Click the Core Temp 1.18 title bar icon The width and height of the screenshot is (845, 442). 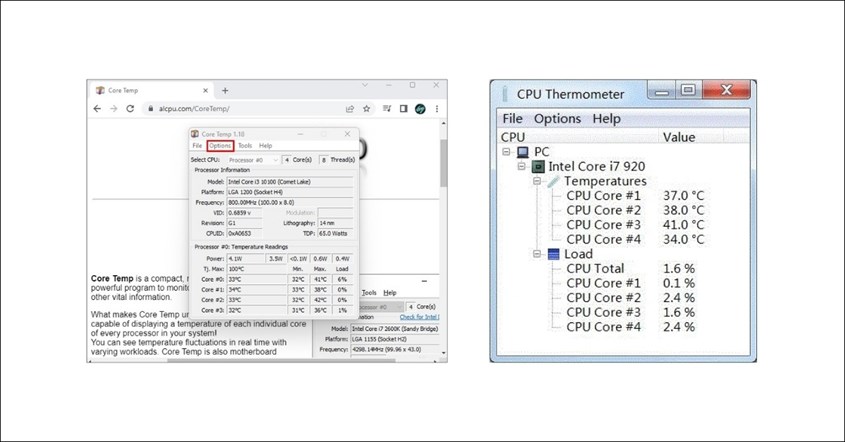(195, 134)
